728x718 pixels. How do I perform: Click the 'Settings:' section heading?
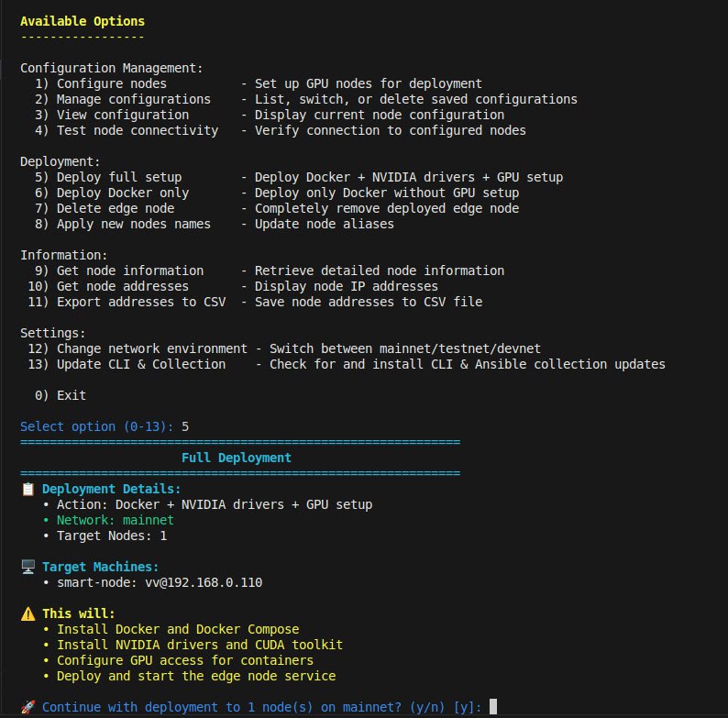[53, 333]
